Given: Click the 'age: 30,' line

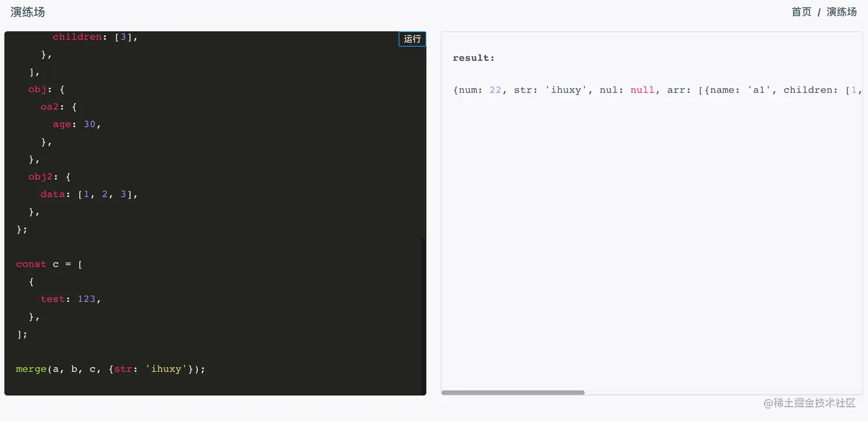Looking at the screenshot, I should pos(77,124).
